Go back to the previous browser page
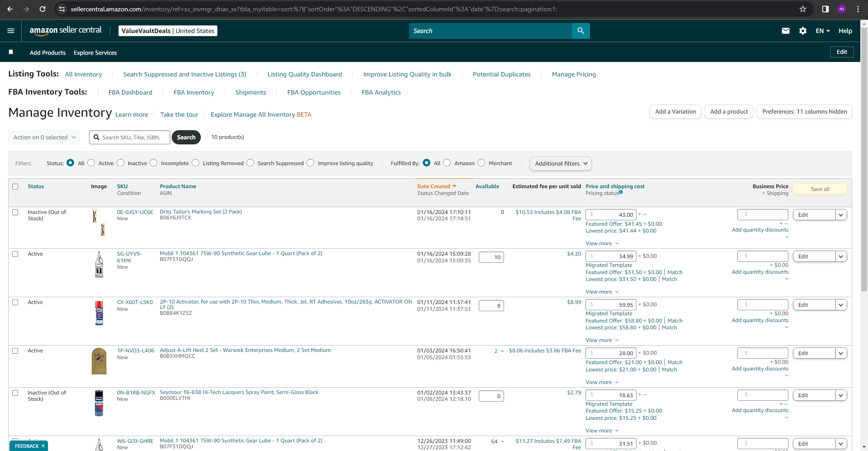This screenshot has height=451, width=868. 10,9
